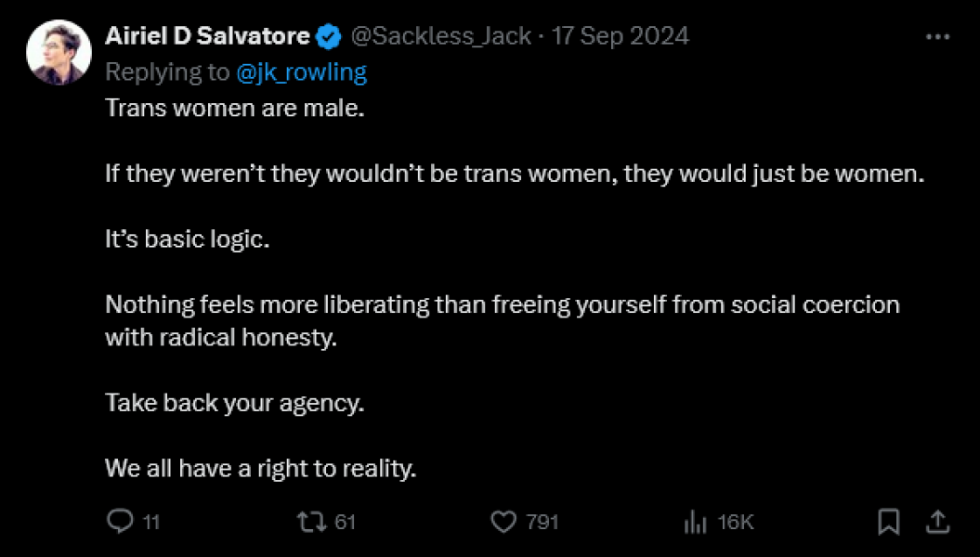Click the 16K views count
The width and height of the screenshot is (980, 557).
point(736,523)
